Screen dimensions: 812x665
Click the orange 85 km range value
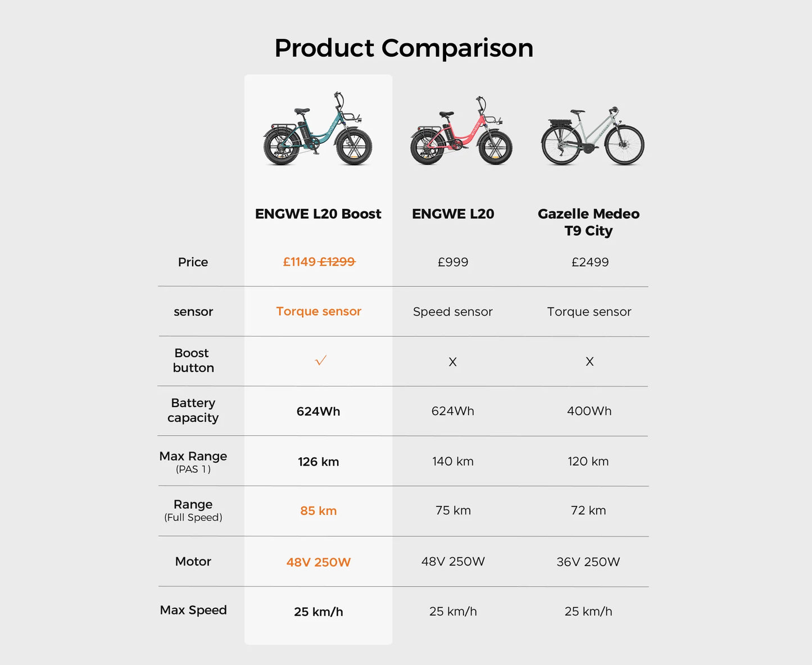pyautogui.click(x=318, y=511)
